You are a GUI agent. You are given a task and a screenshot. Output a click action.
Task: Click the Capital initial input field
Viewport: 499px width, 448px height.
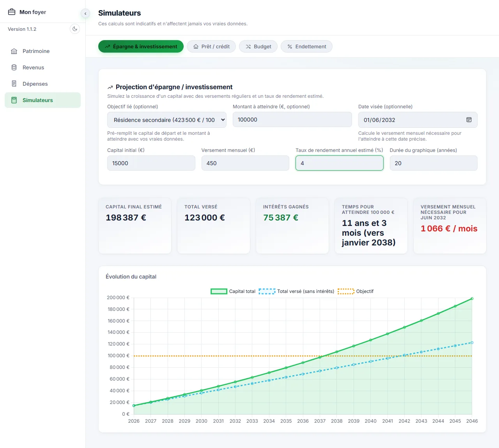(151, 163)
